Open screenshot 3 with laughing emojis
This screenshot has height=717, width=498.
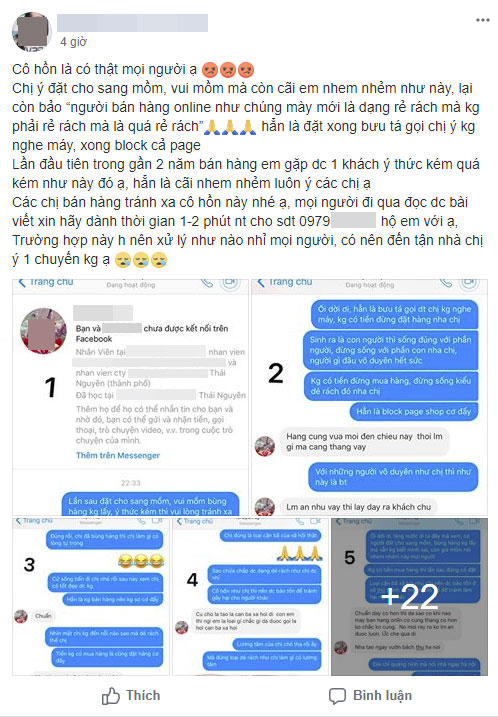pyautogui.click(x=91, y=597)
